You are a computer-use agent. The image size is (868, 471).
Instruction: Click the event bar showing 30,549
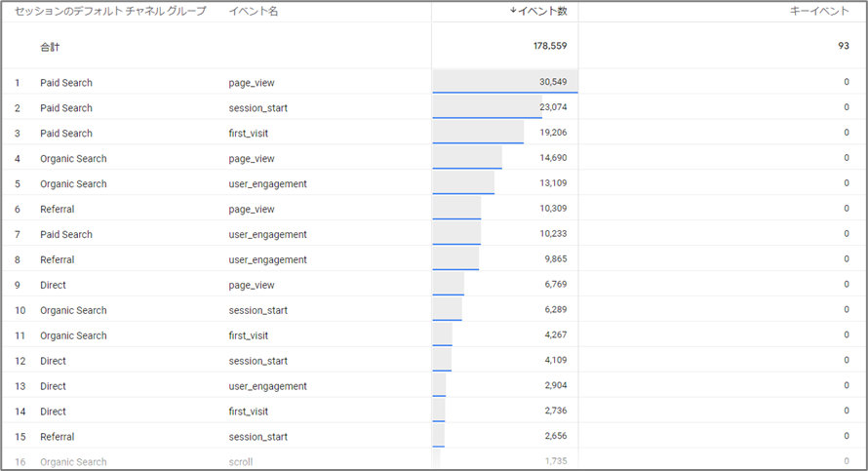point(504,83)
